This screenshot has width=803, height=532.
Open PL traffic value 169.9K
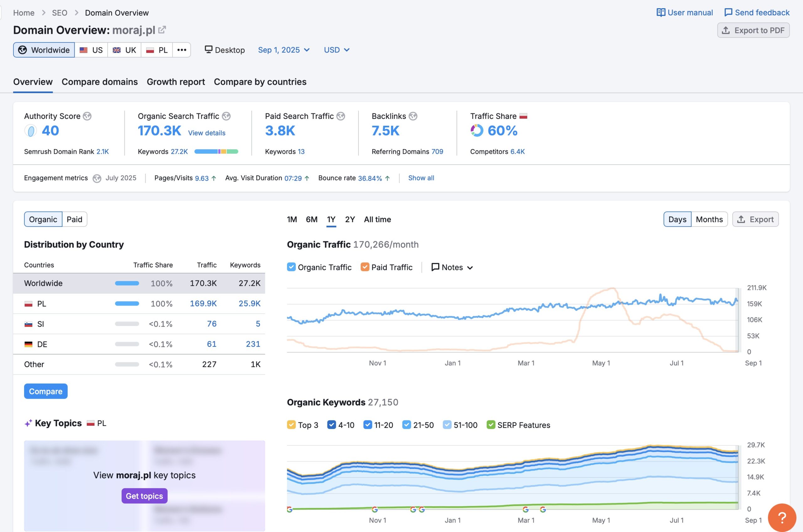click(203, 303)
